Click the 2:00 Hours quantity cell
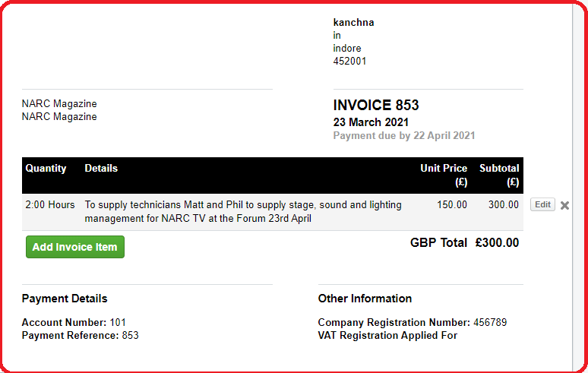The width and height of the screenshot is (588, 373). (x=50, y=204)
